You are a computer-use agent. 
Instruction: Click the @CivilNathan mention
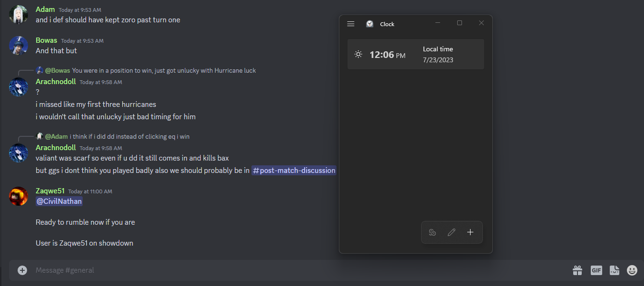click(59, 201)
